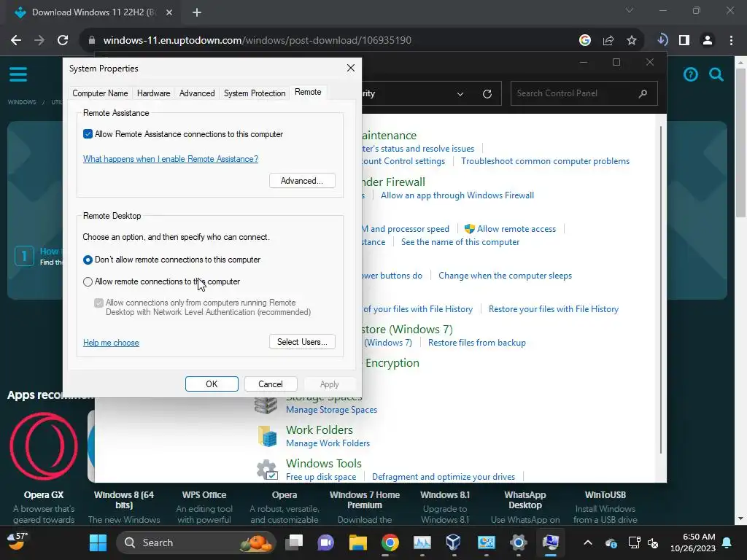Click the Windows Tools gear icon
The width and height of the screenshot is (747, 560).
267,470
